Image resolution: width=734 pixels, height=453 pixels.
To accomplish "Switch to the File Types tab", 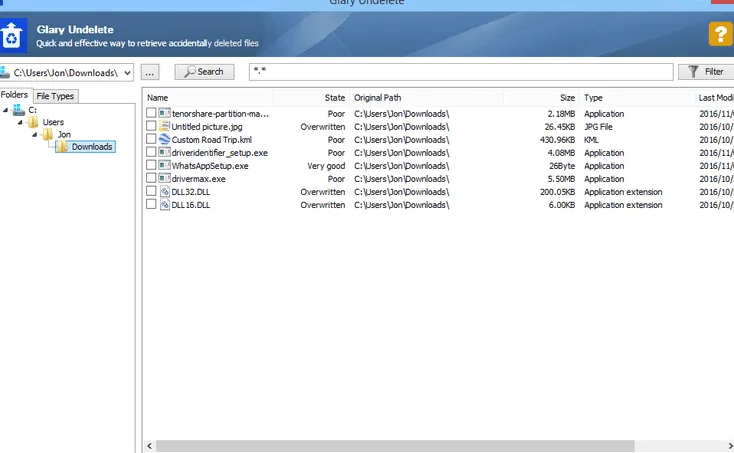I will [x=55, y=96].
